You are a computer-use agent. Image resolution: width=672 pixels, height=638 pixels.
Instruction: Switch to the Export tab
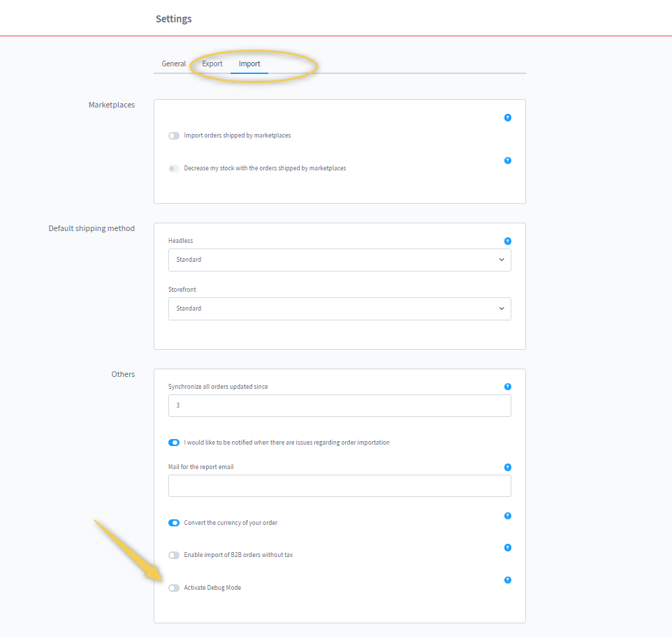point(212,64)
